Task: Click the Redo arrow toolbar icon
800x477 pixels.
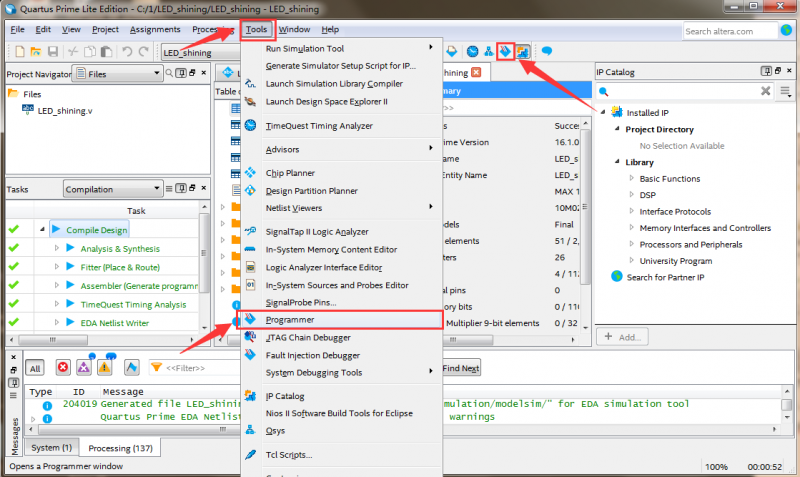Action: [144, 52]
